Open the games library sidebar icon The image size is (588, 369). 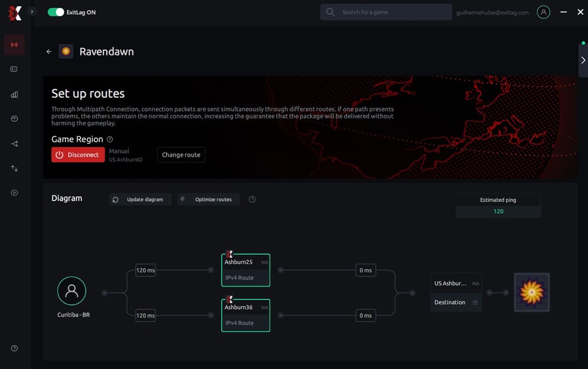click(14, 69)
